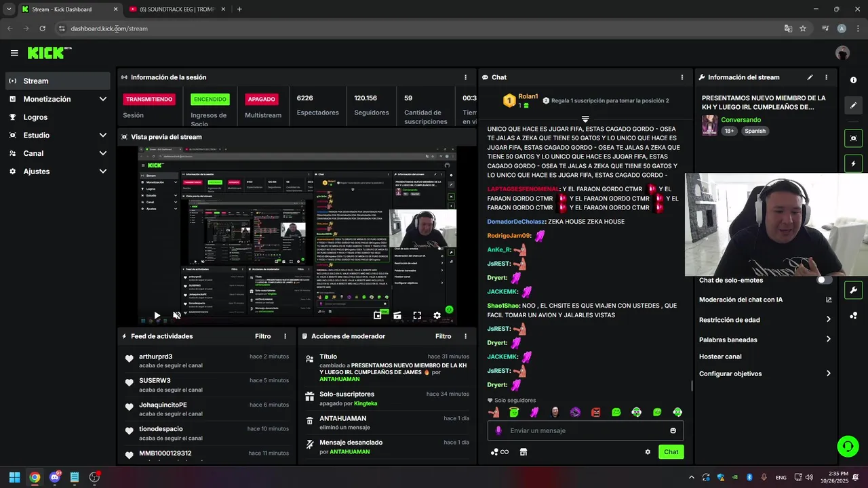Play the stream preview video

pos(157,316)
